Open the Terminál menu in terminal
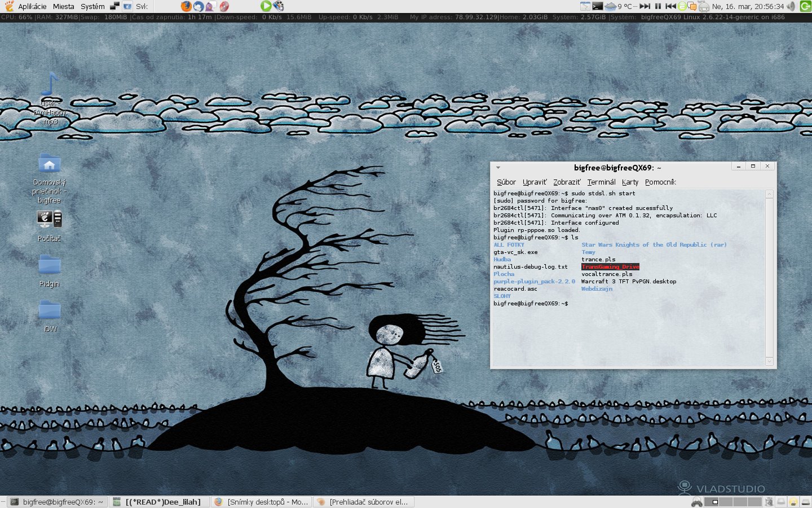This screenshot has height=508, width=812. (x=601, y=182)
